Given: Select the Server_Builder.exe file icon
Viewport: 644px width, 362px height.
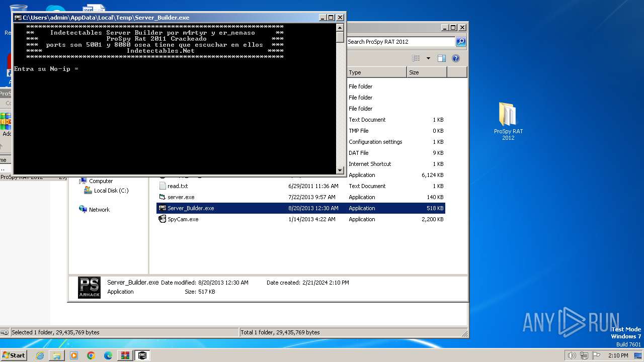Looking at the screenshot, I should (x=162, y=208).
